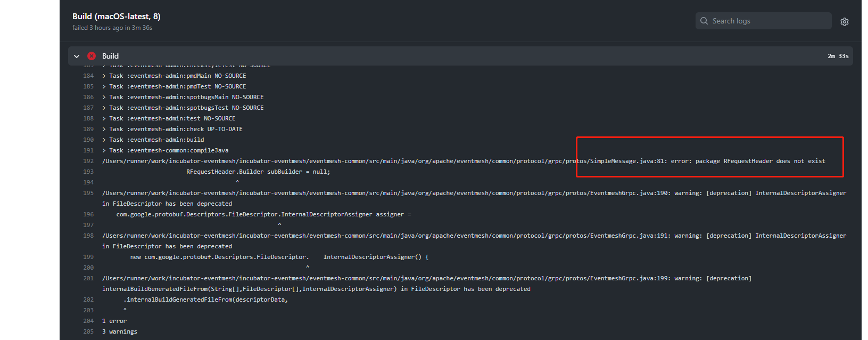The image size is (868, 340).
Task: Click the EventmeshGrpc.java:191 deprecation warning
Action: [x=474, y=241]
